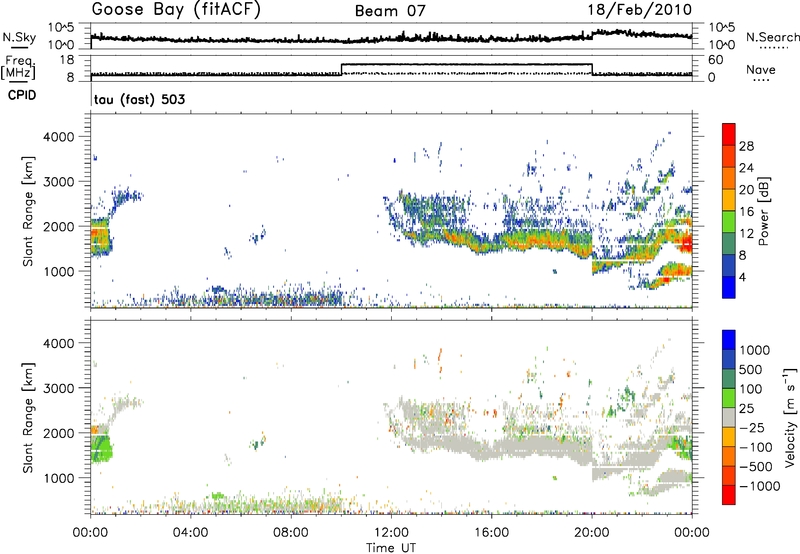This screenshot has width=800, height=554.
Task: Click the "16" label on Power colorbar
Action: [x=746, y=212]
